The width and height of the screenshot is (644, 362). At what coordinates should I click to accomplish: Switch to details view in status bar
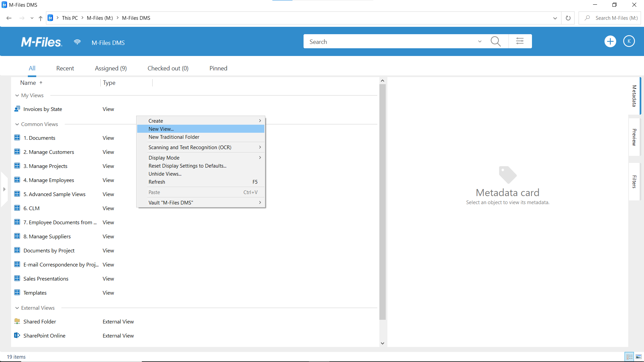630,357
